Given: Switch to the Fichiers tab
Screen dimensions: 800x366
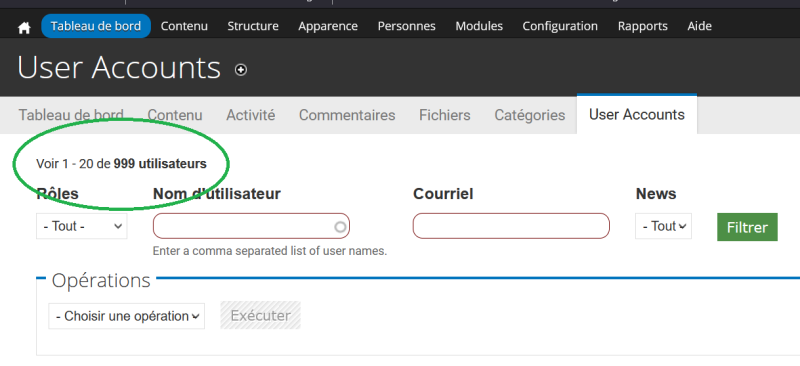Looking at the screenshot, I should [445, 115].
